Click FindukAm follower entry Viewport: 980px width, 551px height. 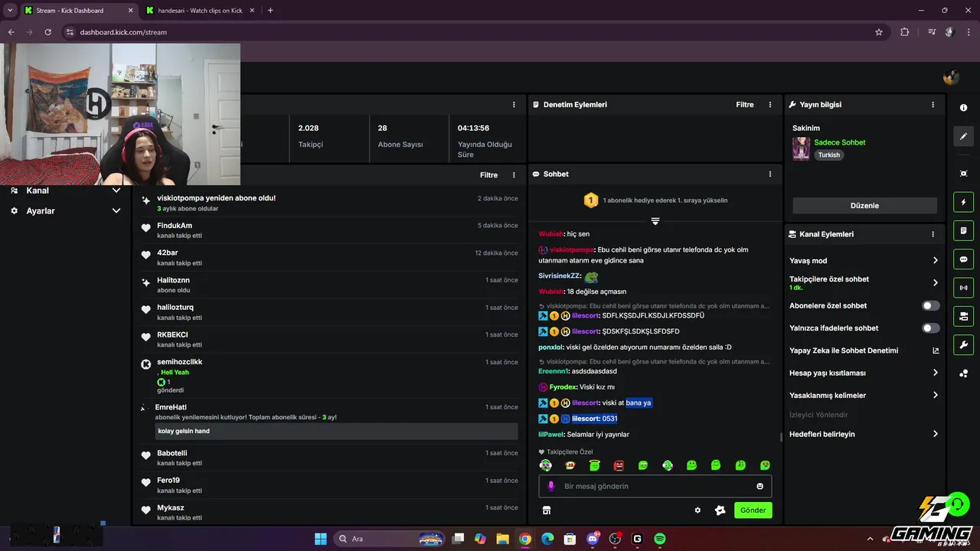point(329,230)
